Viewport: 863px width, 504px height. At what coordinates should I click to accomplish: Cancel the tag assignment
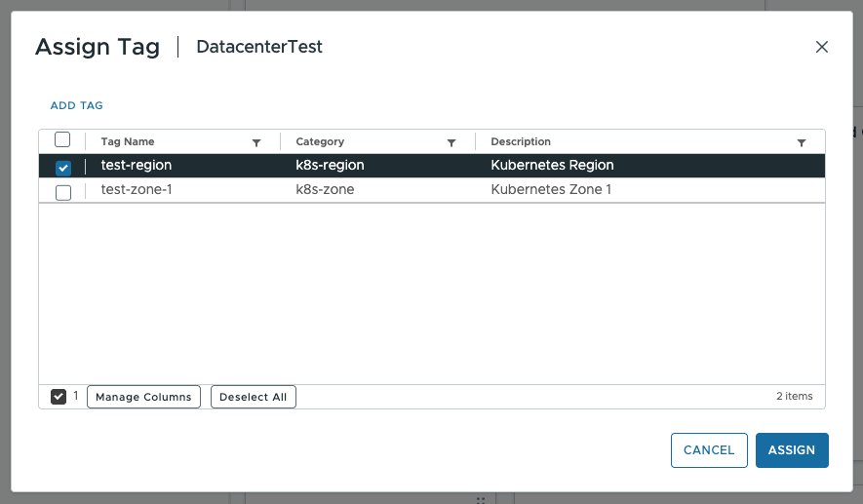click(x=709, y=450)
